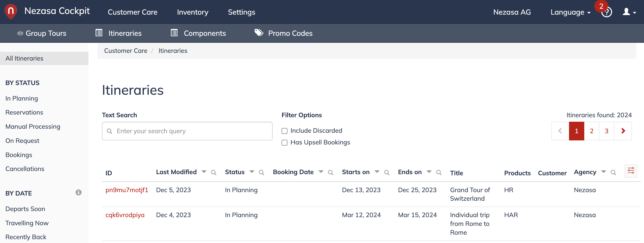Image resolution: width=644 pixels, height=243 pixels.
Task: Filter by Manual Processing status
Action: coord(33,126)
